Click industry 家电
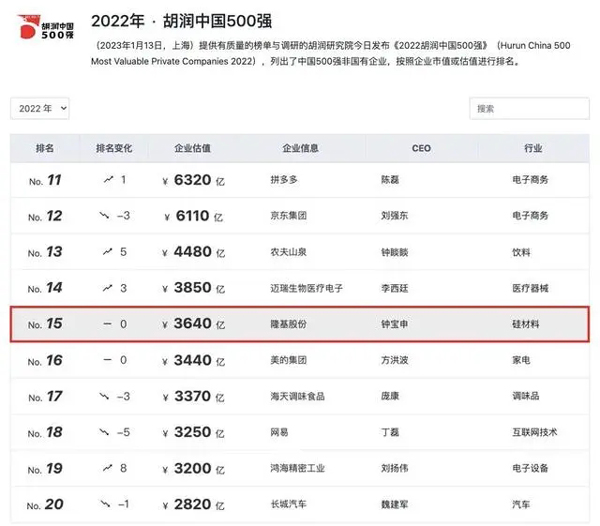 coord(521,360)
